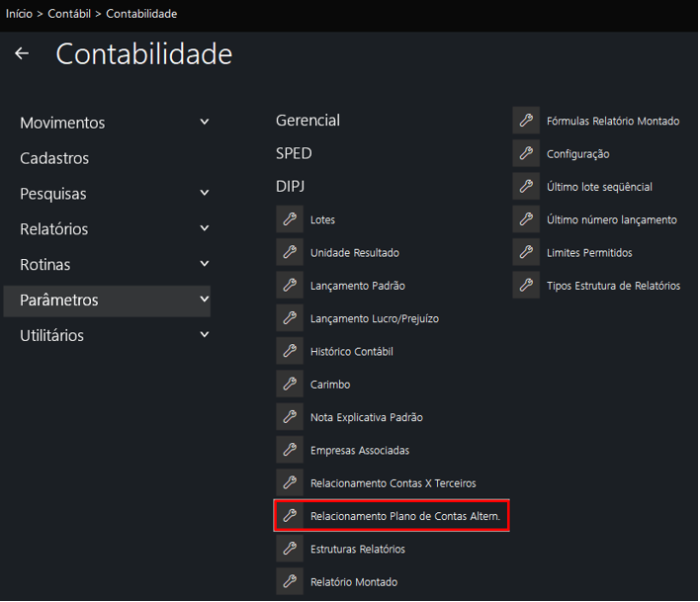Viewport: 700px width, 602px height.
Task: Click the Carimbo wrench icon
Action: pos(290,385)
